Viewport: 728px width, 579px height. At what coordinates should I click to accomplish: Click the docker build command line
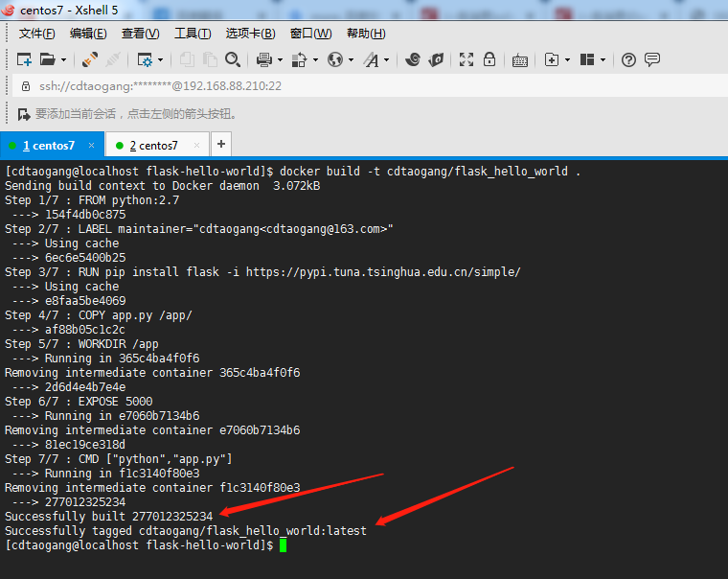pyautogui.click(x=293, y=172)
